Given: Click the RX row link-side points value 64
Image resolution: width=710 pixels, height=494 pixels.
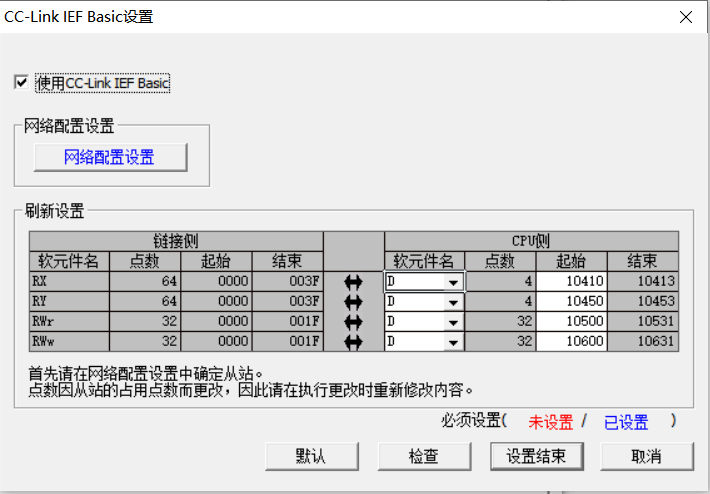Looking at the screenshot, I should point(145,281).
